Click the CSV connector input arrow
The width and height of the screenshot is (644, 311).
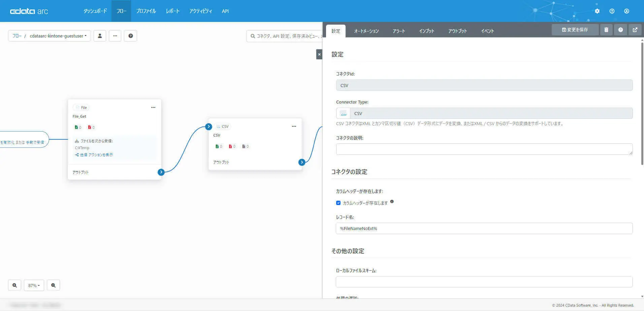[209, 126]
